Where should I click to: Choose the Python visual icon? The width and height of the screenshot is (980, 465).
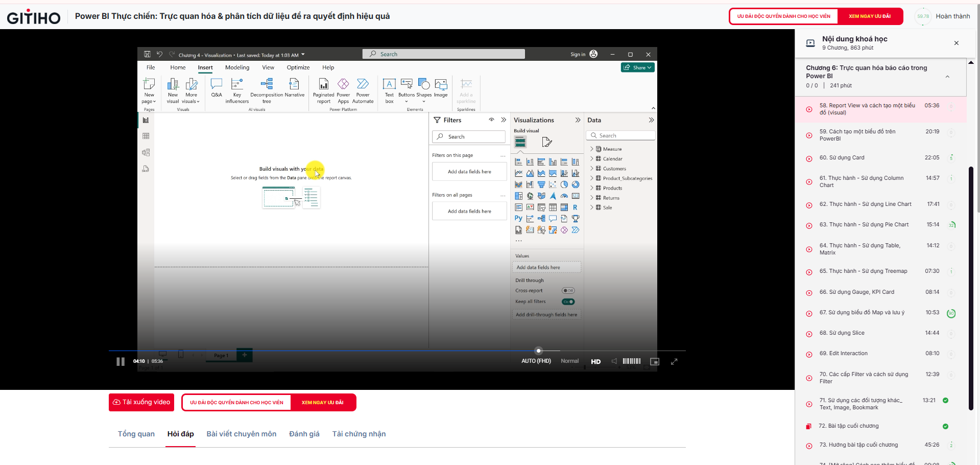(x=519, y=218)
